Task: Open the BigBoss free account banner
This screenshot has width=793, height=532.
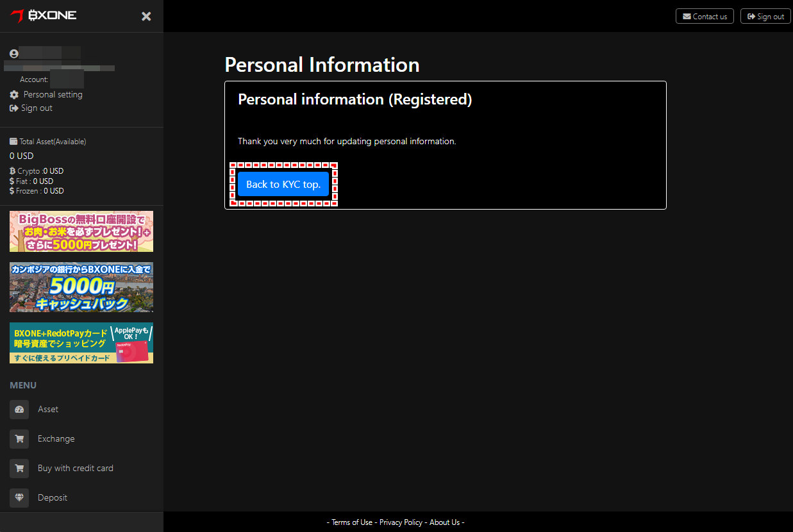Action: [x=81, y=231]
